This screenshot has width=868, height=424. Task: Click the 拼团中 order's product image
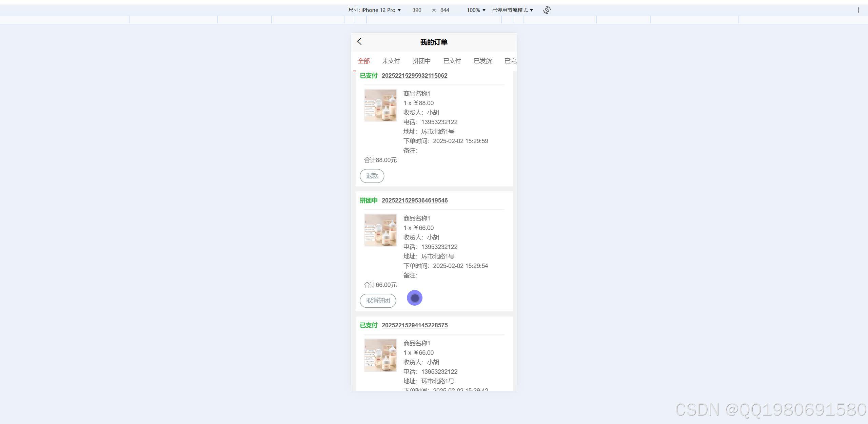click(380, 230)
